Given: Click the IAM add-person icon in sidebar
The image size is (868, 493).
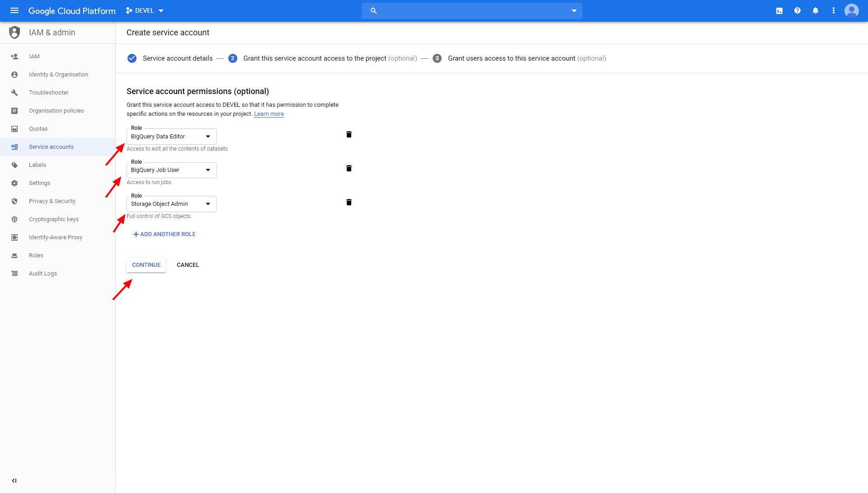Looking at the screenshot, I should [x=14, y=57].
